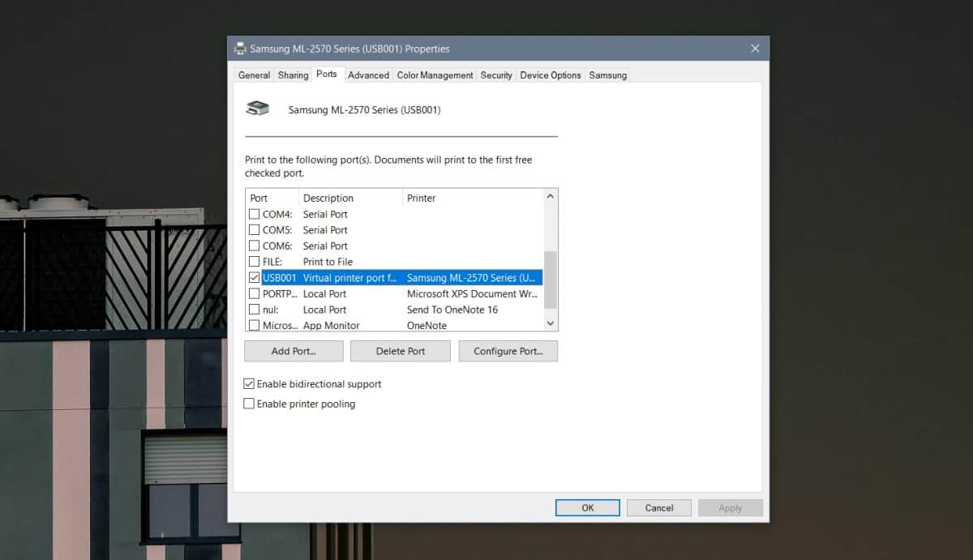The width and height of the screenshot is (973, 560).
Task: Select the Send To OneNote 16 port row
Action: coord(452,310)
